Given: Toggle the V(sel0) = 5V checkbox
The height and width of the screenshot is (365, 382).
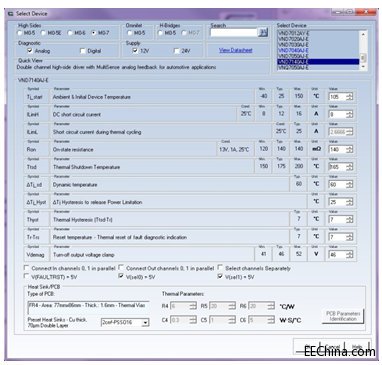Looking at the screenshot, I should pos(121,276).
